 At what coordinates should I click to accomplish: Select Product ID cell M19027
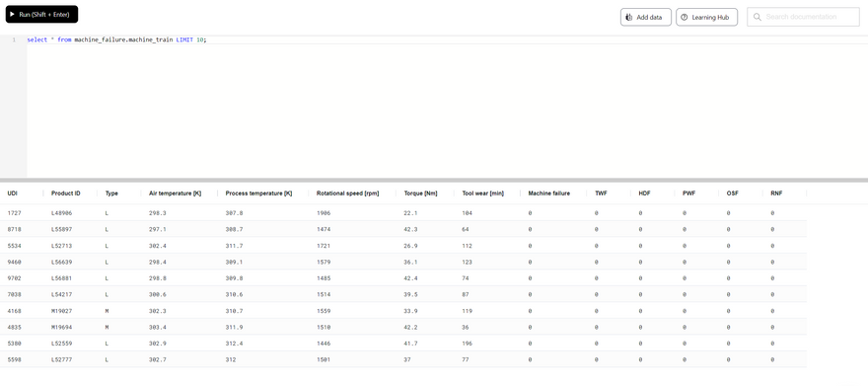61,311
